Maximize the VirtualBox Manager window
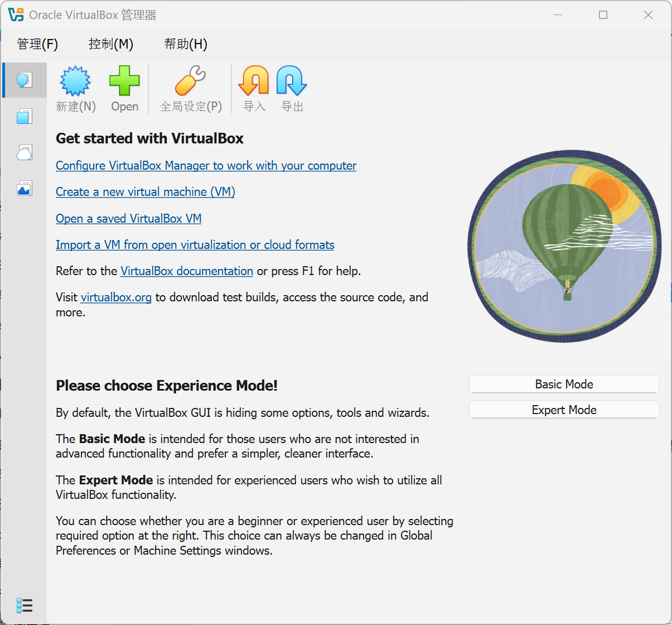The height and width of the screenshot is (625, 672). pos(603,15)
